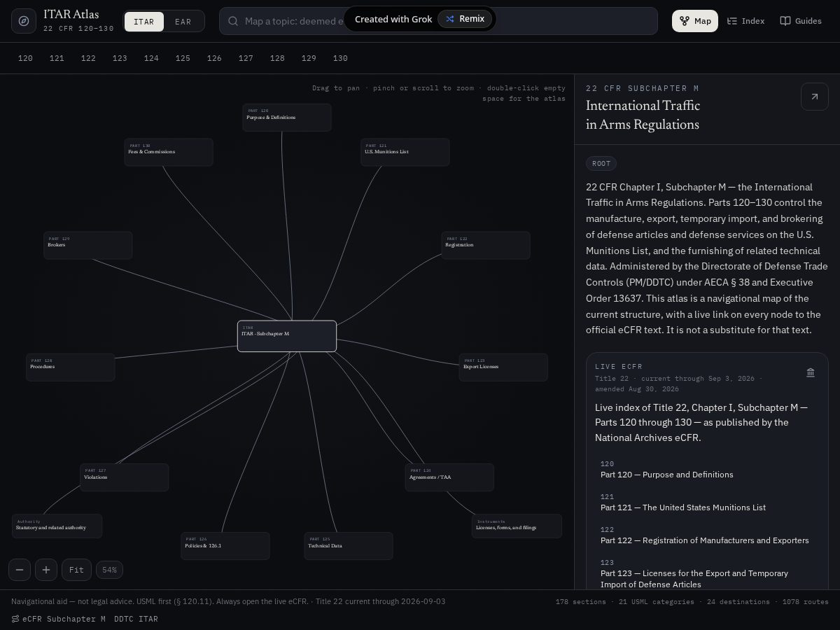Jump to Part 127 in number bar
This screenshot has width=840, height=630.
click(x=246, y=58)
